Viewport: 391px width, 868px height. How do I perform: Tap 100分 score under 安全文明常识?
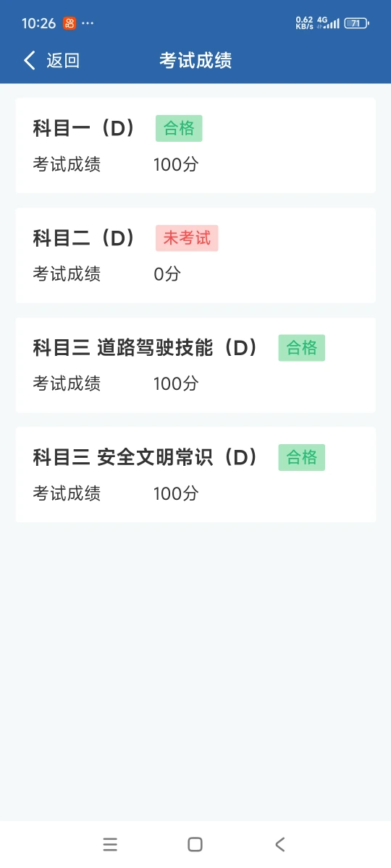(x=176, y=494)
